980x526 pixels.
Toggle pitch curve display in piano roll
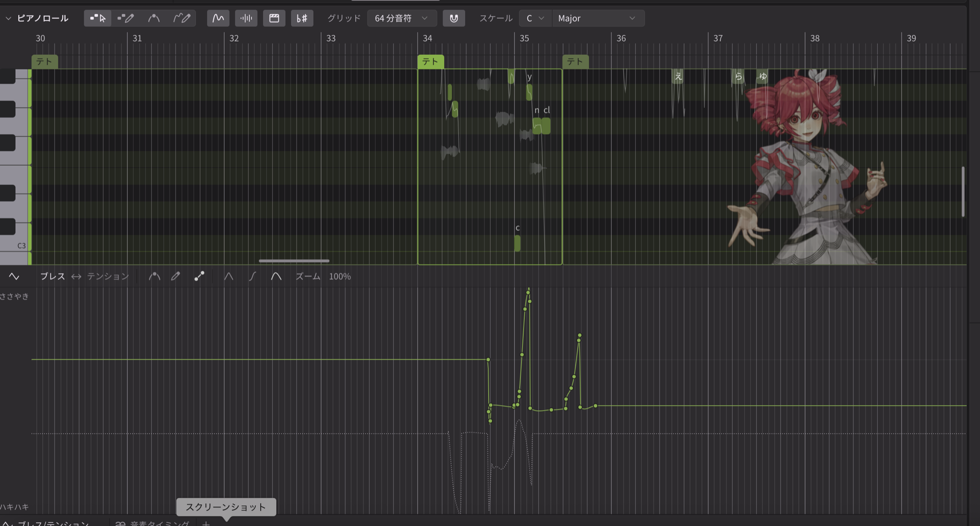tap(218, 18)
